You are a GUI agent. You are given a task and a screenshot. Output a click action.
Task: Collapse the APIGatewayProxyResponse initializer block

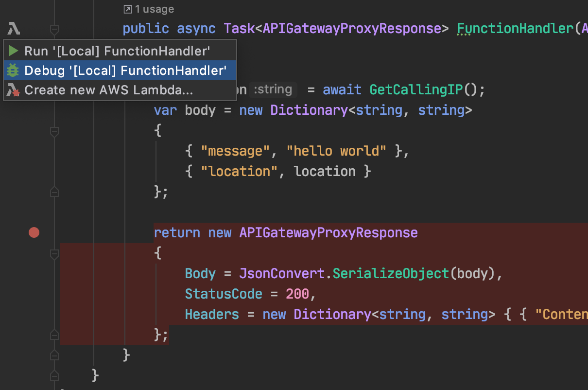point(54,253)
